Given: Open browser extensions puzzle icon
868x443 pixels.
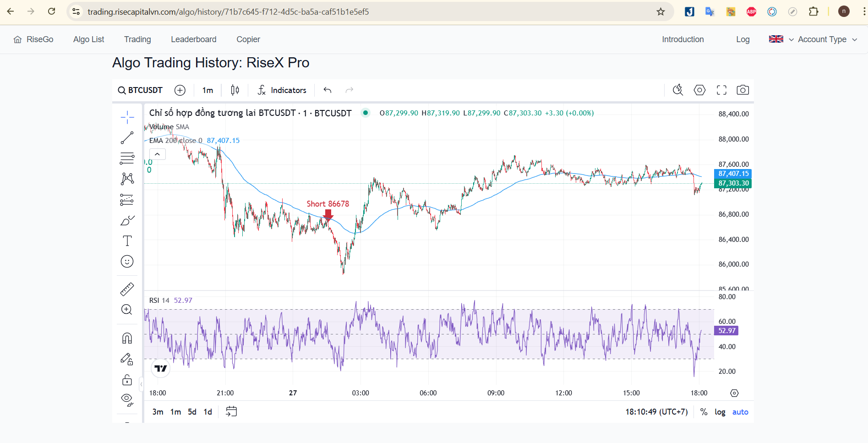Looking at the screenshot, I should [x=813, y=11].
